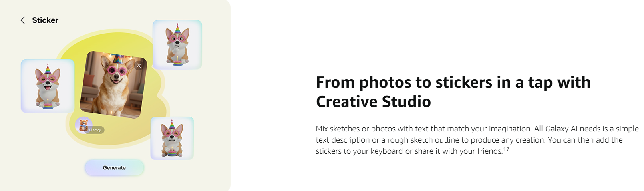Open footnote 17 after 'your friends.'
The image size is (644, 191).
(506, 149)
